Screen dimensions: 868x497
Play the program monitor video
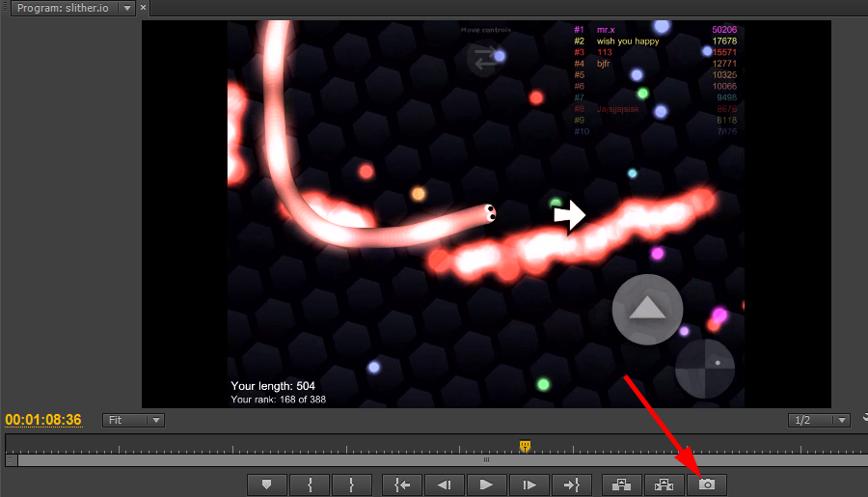487,485
